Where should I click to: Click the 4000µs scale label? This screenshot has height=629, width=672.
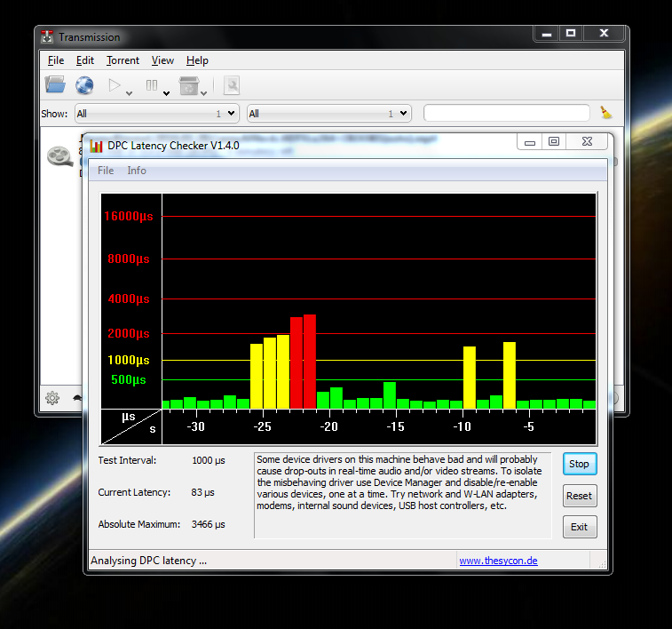(129, 299)
